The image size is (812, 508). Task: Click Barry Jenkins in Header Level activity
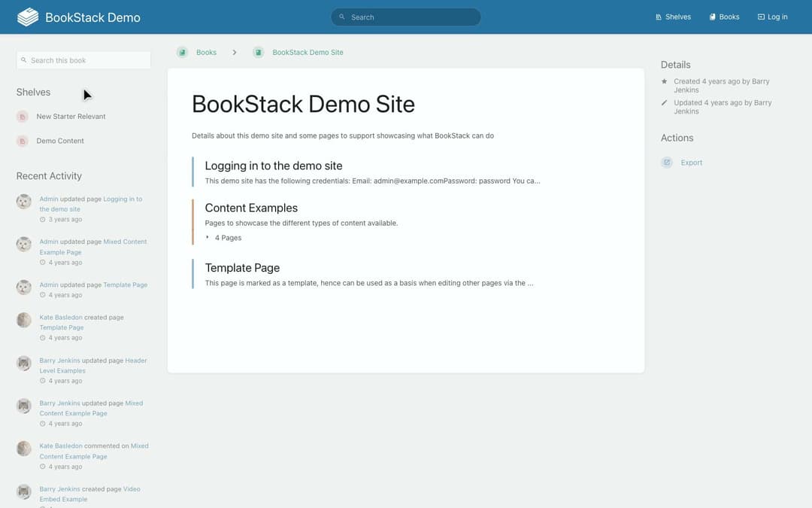point(59,360)
